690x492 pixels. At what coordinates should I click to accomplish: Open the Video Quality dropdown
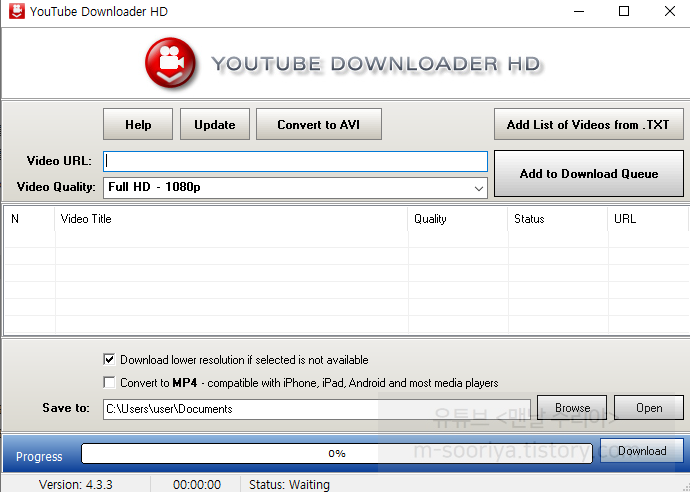tap(295, 188)
